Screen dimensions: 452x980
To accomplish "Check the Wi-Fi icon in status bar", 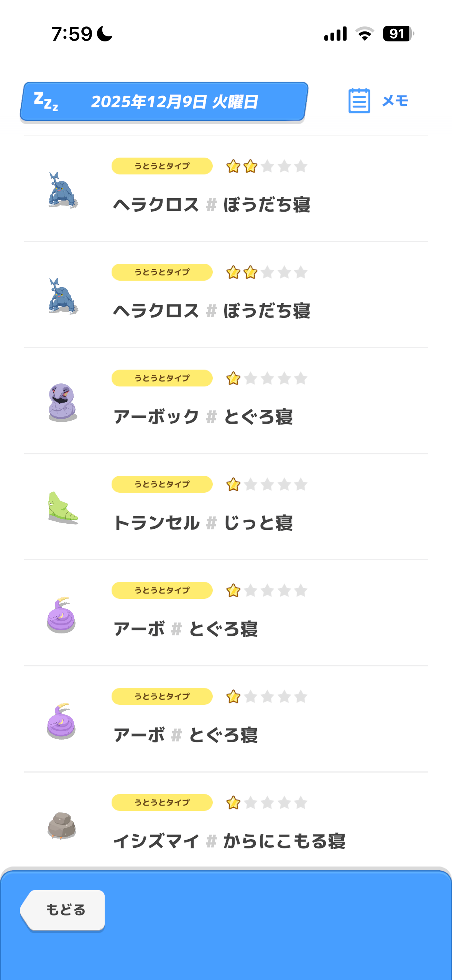I will point(365,34).
